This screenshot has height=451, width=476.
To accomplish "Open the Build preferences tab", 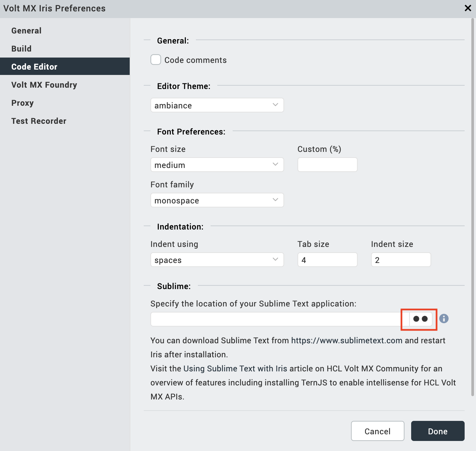I will pyautogui.click(x=21, y=49).
